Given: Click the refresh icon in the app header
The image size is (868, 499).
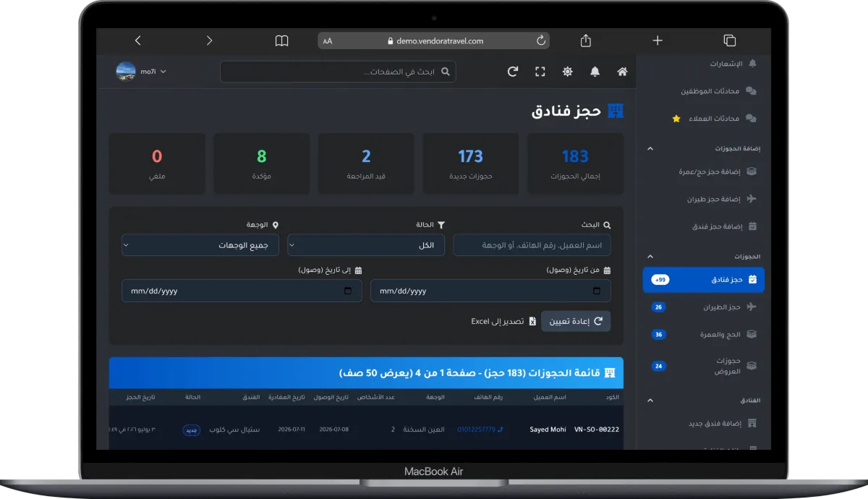Looking at the screenshot, I should click(x=513, y=72).
